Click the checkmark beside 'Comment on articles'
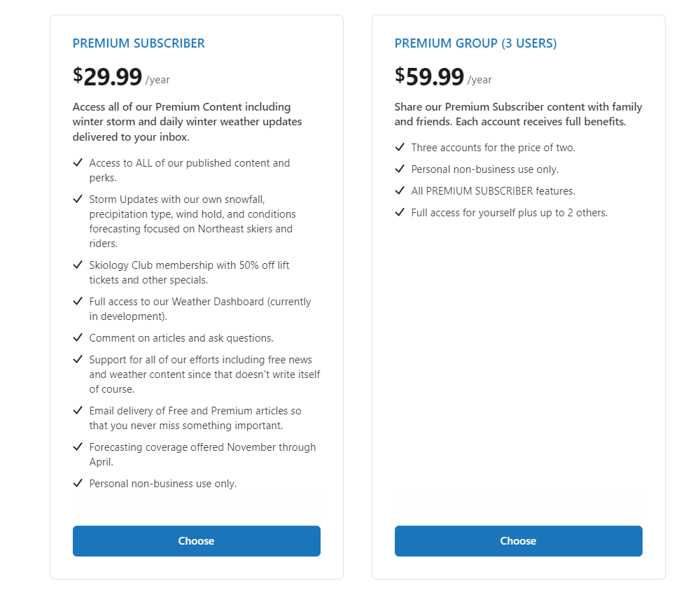This screenshot has width=700, height=595. point(78,337)
